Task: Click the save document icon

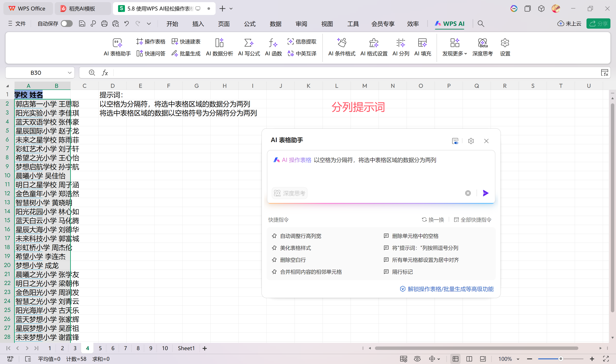Action: [x=82, y=23]
